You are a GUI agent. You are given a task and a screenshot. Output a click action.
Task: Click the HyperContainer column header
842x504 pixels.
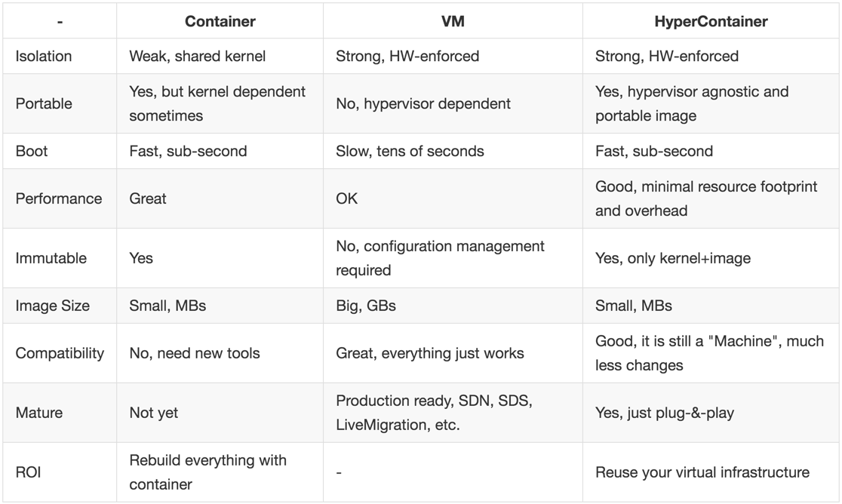(711, 21)
